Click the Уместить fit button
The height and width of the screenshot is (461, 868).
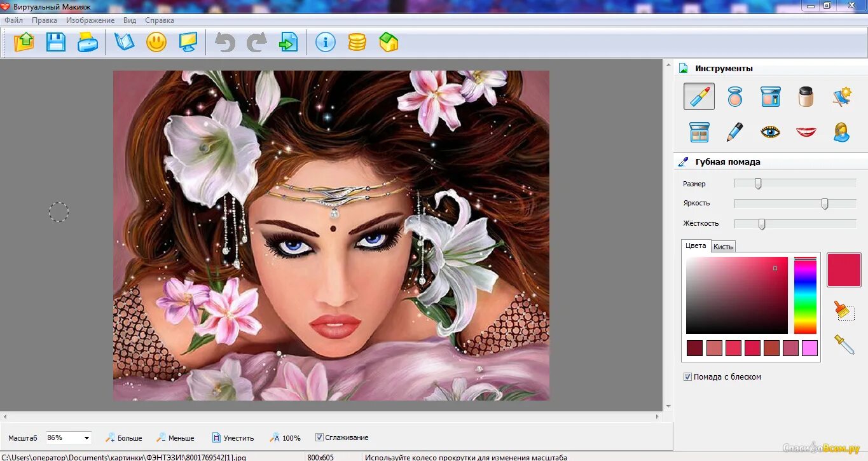233,437
